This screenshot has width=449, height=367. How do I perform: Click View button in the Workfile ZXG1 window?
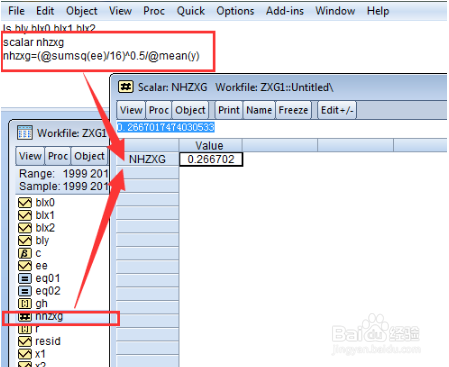click(x=30, y=156)
